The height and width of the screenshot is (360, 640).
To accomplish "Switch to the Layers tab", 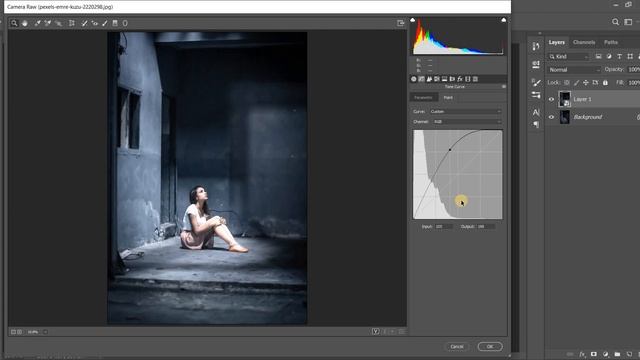I will pyautogui.click(x=556, y=42).
